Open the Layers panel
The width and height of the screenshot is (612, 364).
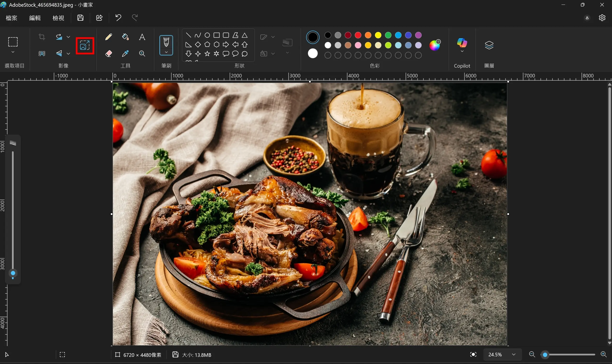coord(489,45)
